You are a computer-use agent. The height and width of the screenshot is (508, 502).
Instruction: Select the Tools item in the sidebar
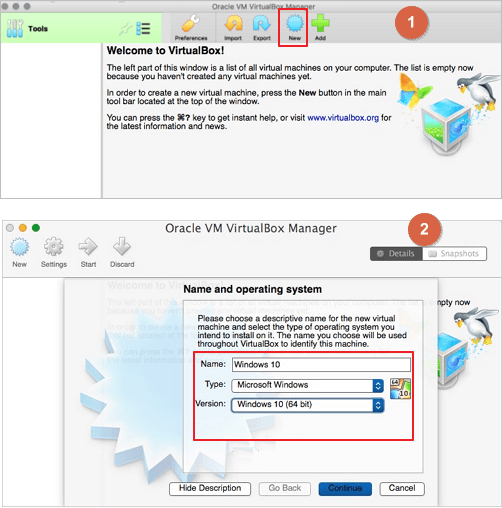[x=81, y=28]
